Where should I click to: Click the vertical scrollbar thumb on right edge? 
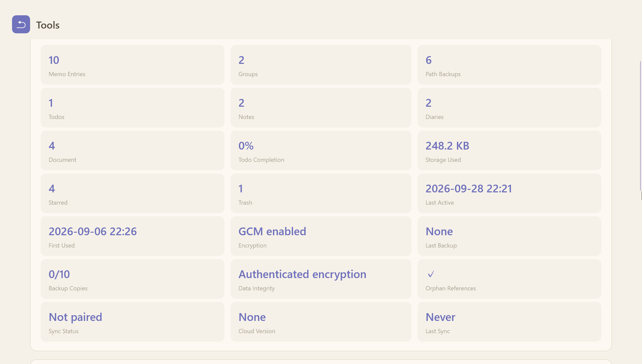point(640,125)
